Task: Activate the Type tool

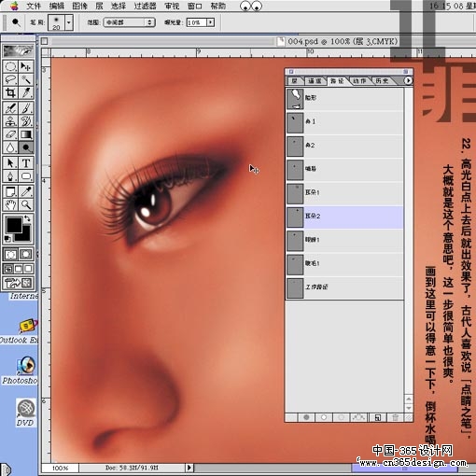Action: tap(26, 162)
